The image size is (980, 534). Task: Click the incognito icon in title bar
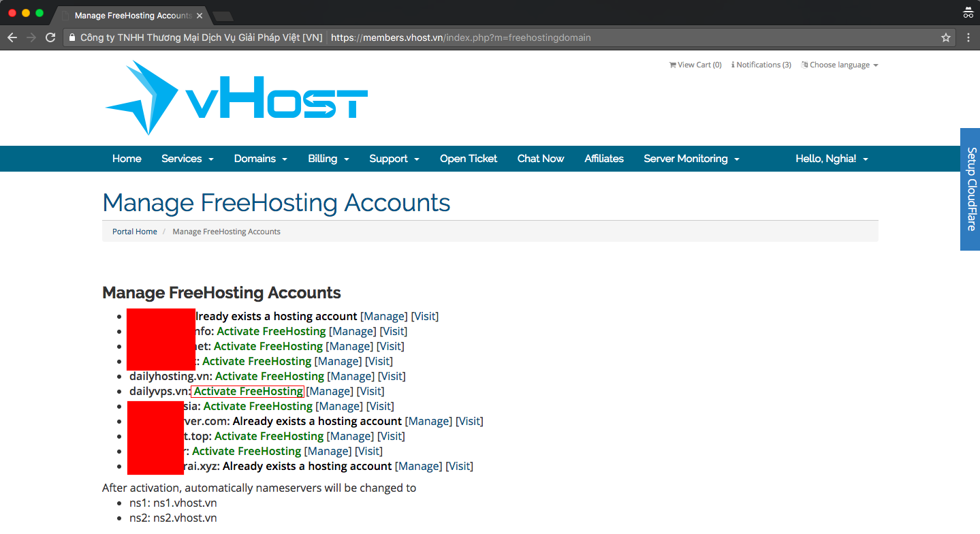(968, 12)
